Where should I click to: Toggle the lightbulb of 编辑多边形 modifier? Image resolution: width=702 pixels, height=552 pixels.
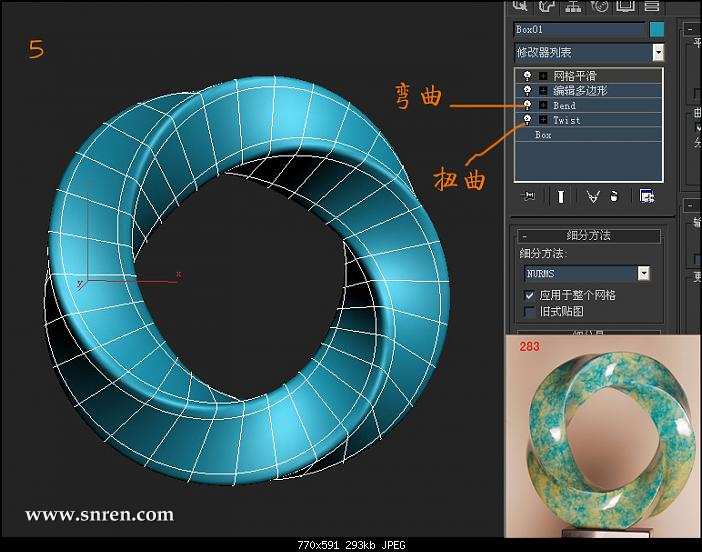pos(527,90)
